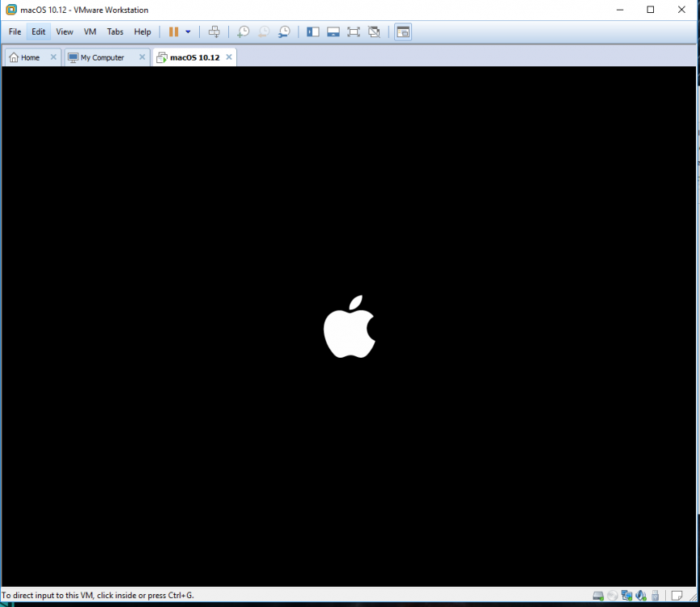Close the VMware Workstation window

point(681,10)
